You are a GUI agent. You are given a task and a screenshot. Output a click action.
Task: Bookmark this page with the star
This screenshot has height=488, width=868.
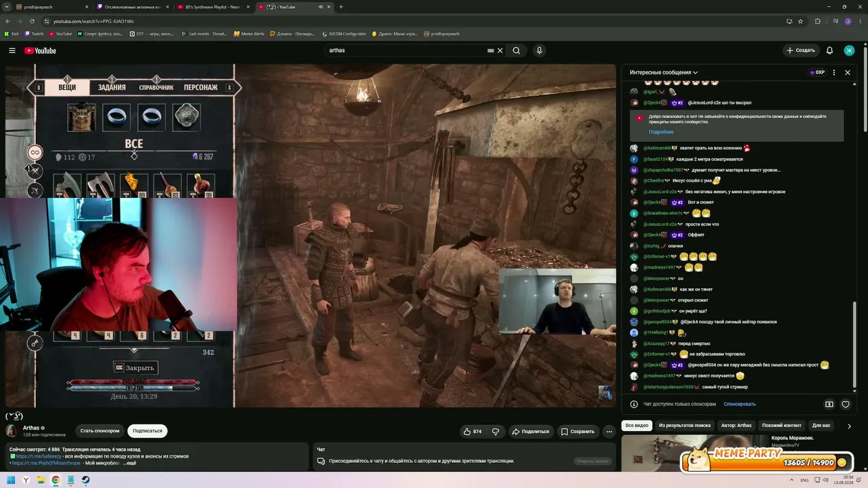[x=801, y=21]
